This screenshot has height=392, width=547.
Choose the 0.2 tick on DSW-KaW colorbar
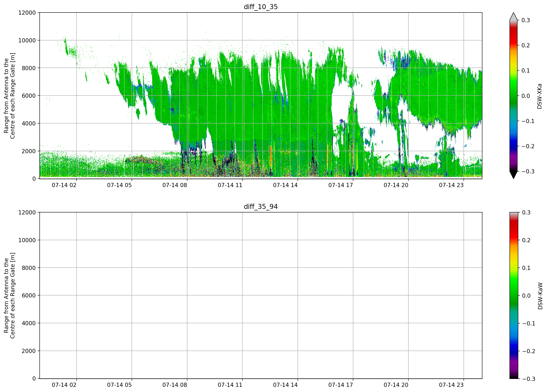tap(526, 240)
